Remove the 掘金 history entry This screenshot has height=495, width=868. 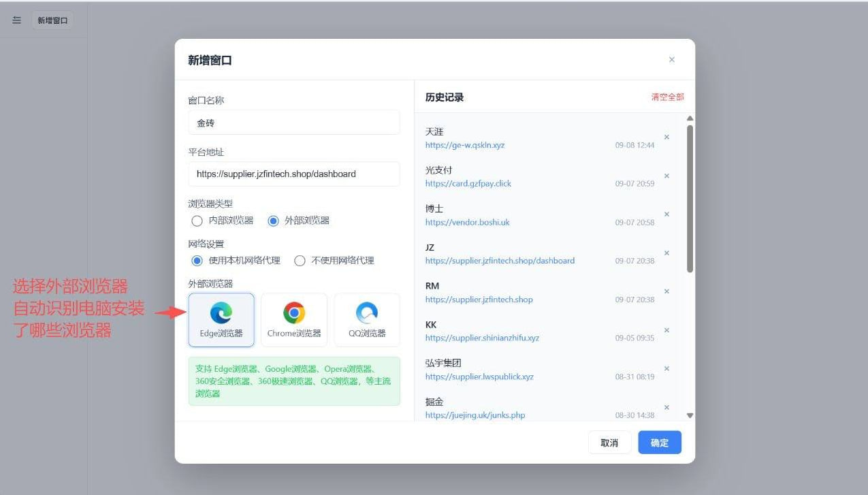click(666, 407)
